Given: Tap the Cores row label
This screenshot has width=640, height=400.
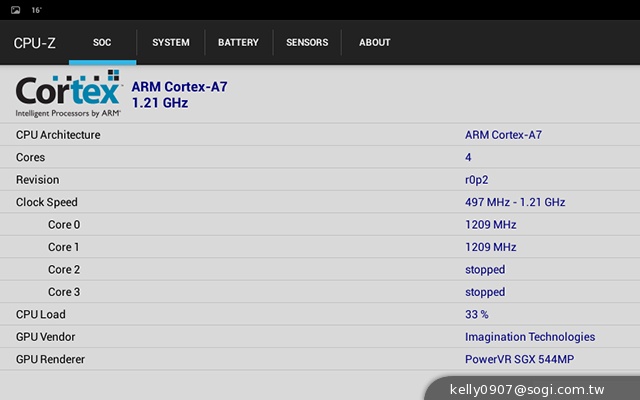Looking at the screenshot, I should click(30, 157).
